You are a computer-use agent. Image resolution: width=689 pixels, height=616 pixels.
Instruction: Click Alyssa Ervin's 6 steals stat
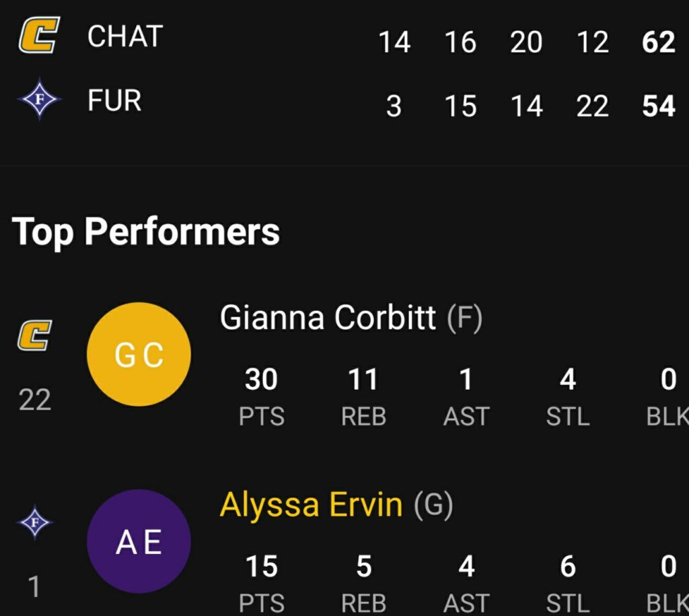point(568,567)
